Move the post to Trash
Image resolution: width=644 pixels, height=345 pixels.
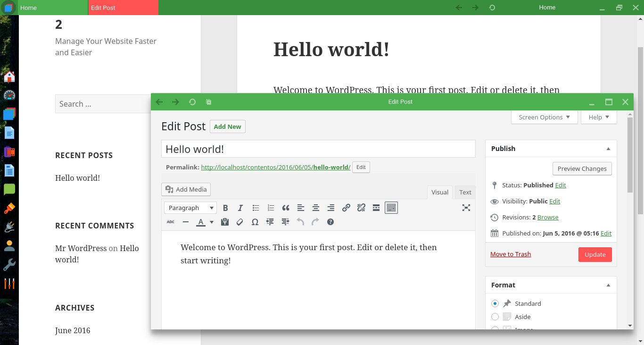(511, 254)
